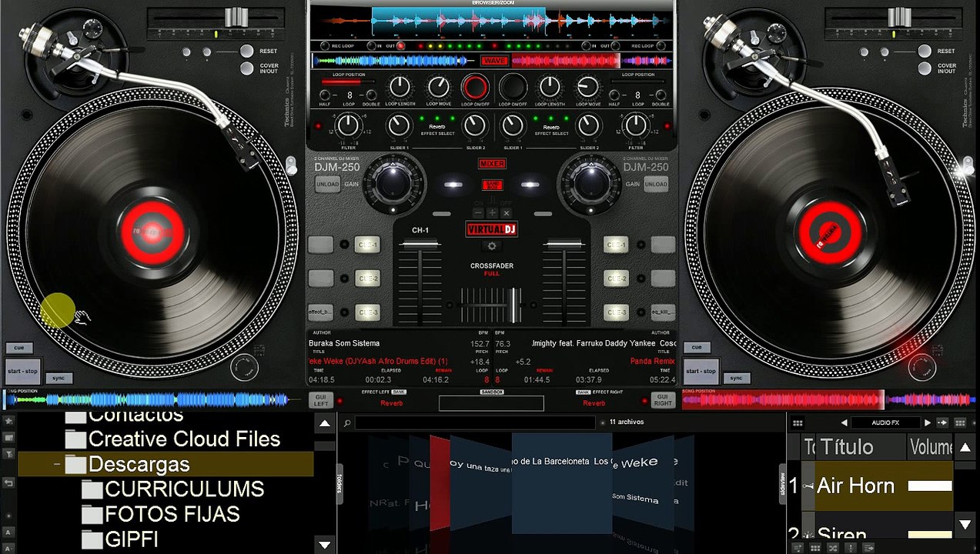980x554 pixels.
Task: Click the Volumen column header
Action: (931, 447)
